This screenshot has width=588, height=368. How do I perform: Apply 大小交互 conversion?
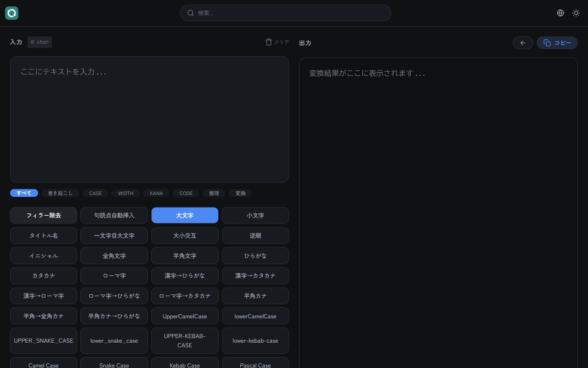point(185,236)
